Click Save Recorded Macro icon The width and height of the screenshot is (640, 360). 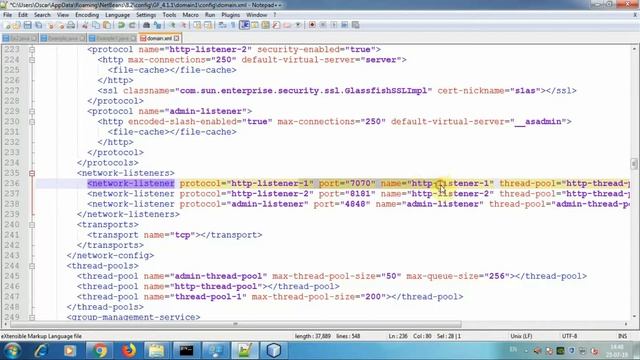click(x=356, y=25)
